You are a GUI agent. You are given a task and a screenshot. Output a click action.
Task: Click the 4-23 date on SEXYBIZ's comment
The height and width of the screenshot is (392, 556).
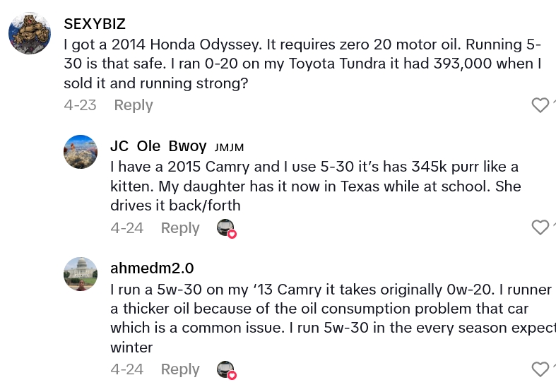point(79,105)
